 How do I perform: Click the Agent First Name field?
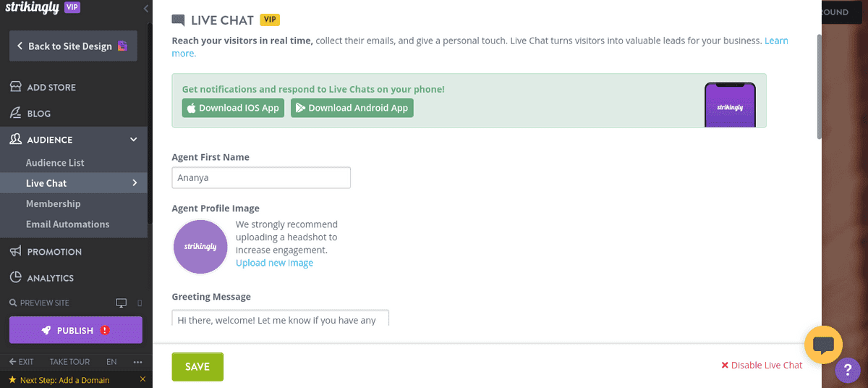click(x=261, y=177)
